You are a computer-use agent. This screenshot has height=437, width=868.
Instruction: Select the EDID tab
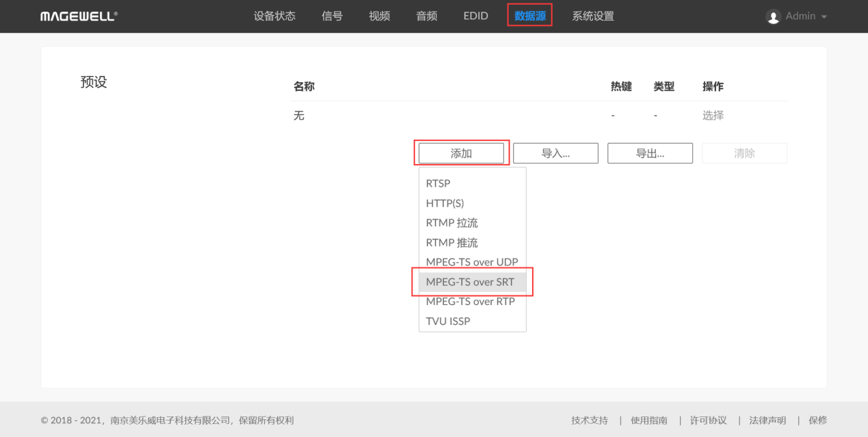[475, 16]
